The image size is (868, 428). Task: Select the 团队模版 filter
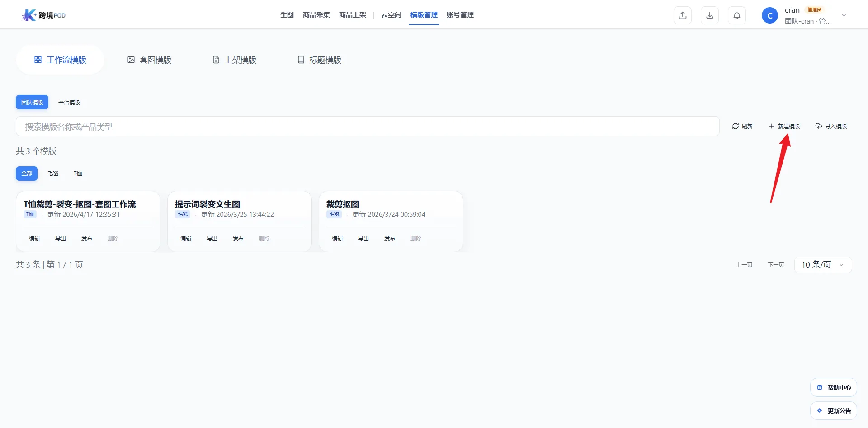(x=32, y=102)
